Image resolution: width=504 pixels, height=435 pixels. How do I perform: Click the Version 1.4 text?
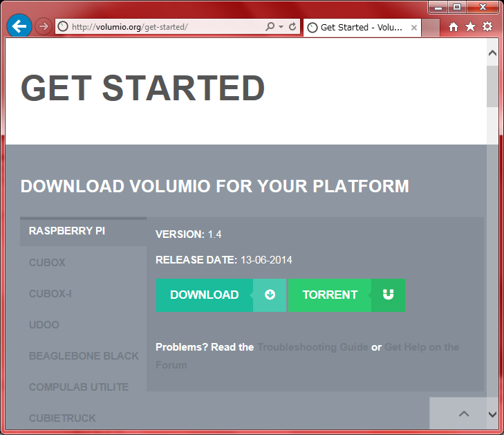click(x=188, y=234)
